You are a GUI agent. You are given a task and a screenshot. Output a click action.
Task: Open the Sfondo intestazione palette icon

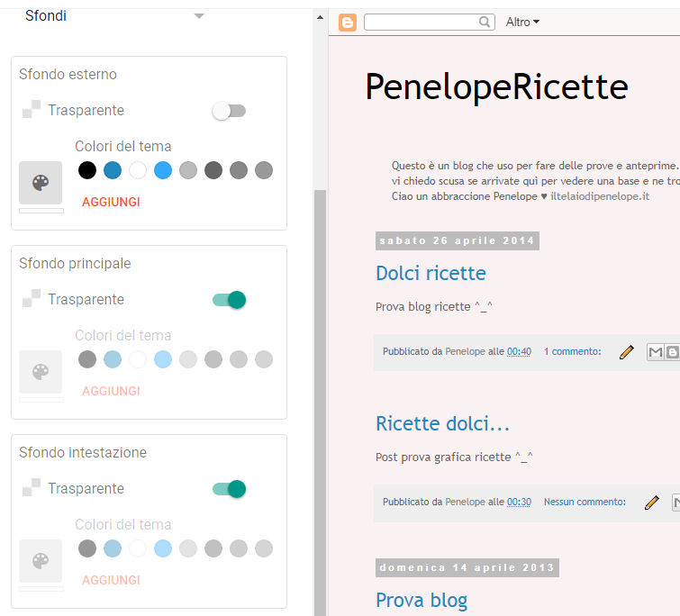point(41,560)
